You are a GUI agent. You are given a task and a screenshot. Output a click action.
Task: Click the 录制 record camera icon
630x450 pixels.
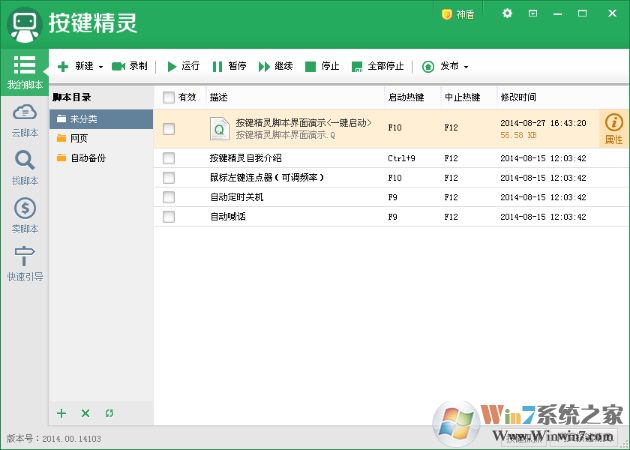coord(119,66)
